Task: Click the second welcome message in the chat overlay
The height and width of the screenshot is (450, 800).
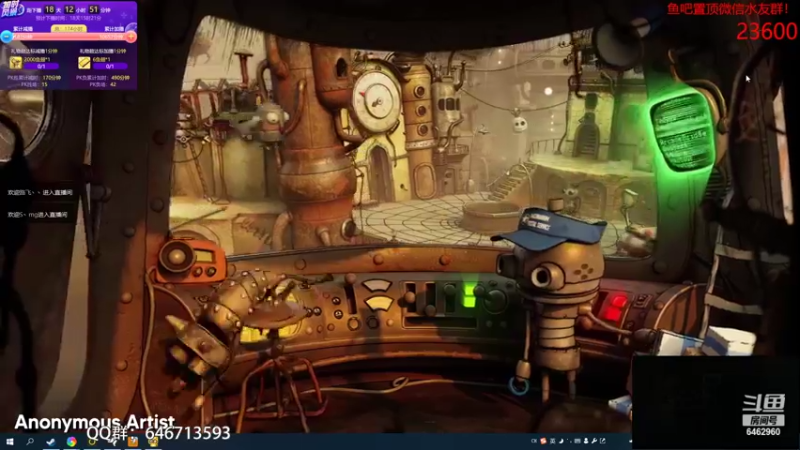Action: pyautogui.click(x=37, y=215)
